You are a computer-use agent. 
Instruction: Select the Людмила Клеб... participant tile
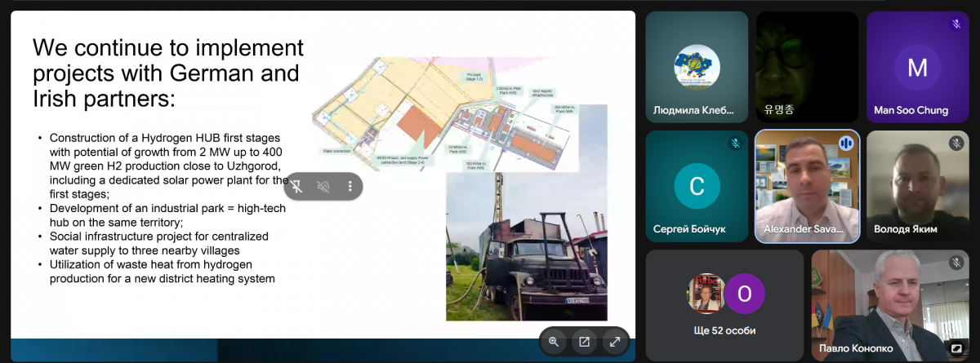coord(697,67)
